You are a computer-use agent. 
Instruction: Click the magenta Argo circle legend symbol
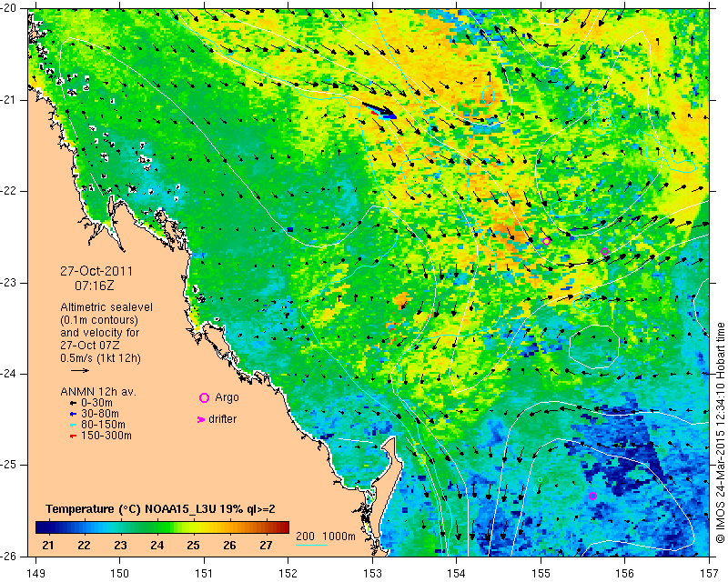pos(204,397)
